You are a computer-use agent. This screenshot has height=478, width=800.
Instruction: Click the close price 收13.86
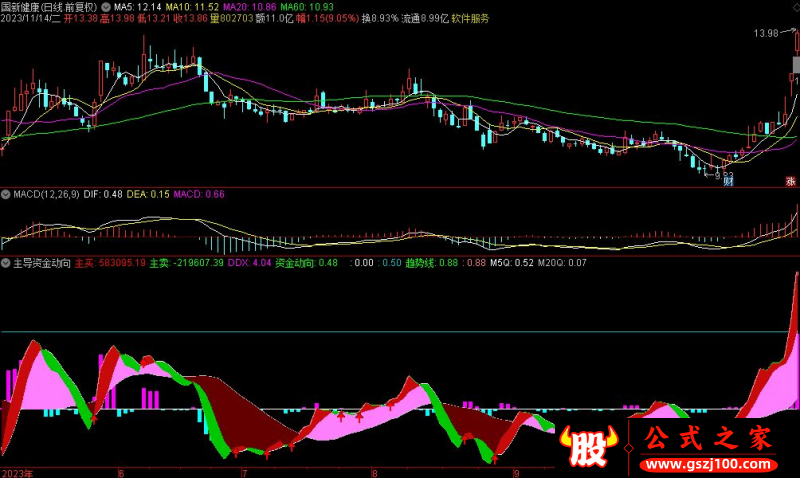click(190, 19)
